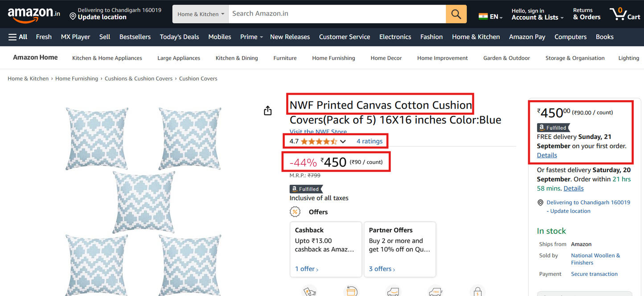Click the Amazon Fulfilled badge under the price
Image resolution: width=644 pixels, height=296 pixels.
coord(306,189)
